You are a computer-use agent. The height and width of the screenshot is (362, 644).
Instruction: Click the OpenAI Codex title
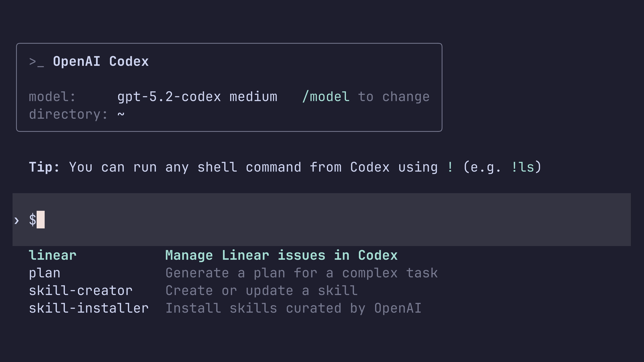click(x=101, y=62)
